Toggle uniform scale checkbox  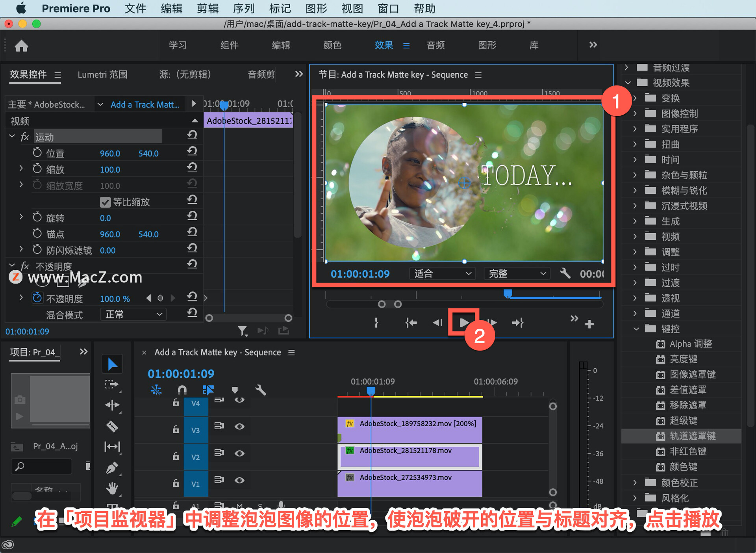tap(105, 202)
